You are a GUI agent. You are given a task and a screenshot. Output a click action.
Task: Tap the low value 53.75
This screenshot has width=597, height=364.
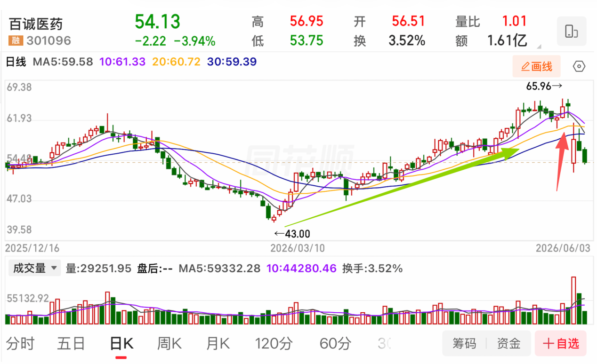pos(307,40)
